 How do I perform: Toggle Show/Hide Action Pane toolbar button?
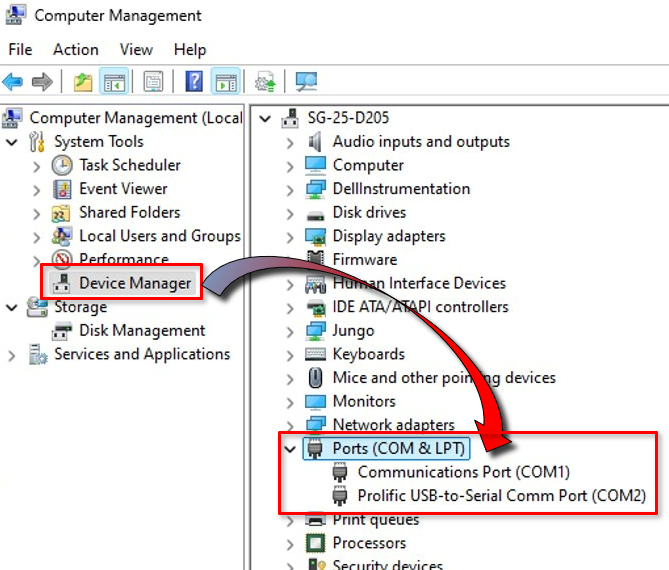coord(225,81)
